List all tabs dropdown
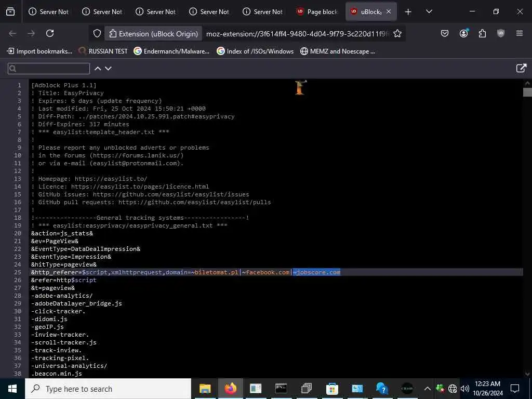 429,11
